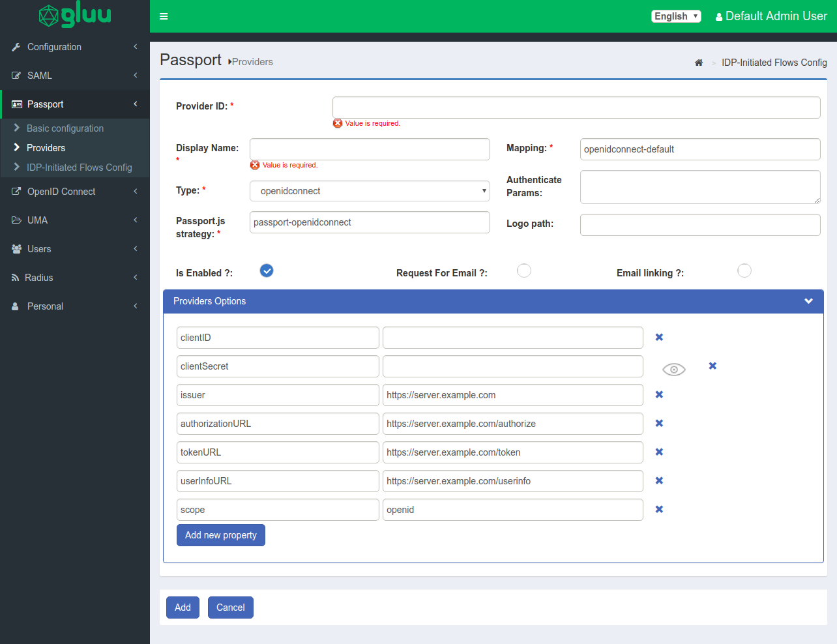Collapse the Providers Options panel
Image resolution: width=837 pixels, height=644 pixels.
tap(808, 301)
